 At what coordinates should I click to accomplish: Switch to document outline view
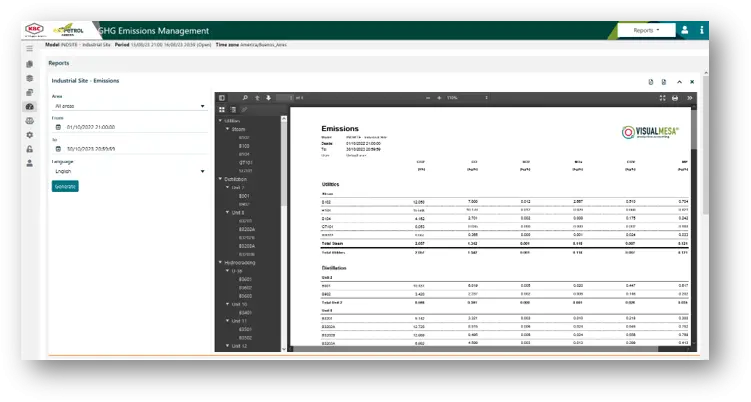[233, 109]
